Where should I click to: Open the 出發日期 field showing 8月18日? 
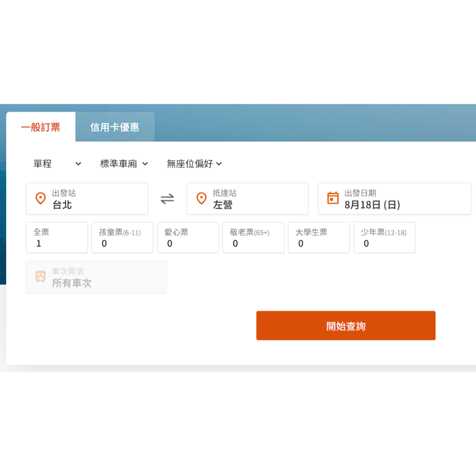[394, 199]
